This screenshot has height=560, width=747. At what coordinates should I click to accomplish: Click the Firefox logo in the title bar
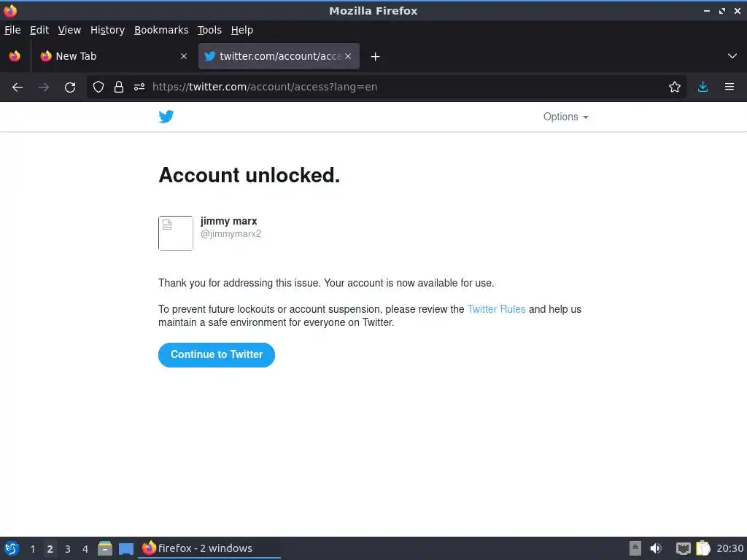pos(10,10)
